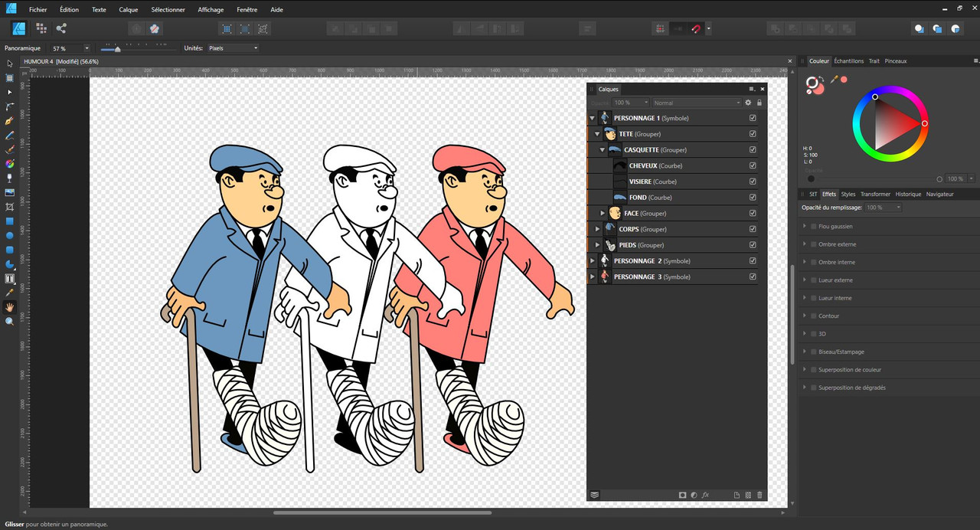Switch to the Export persona
This screenshot has height=530, width=980.
(61, 28)
